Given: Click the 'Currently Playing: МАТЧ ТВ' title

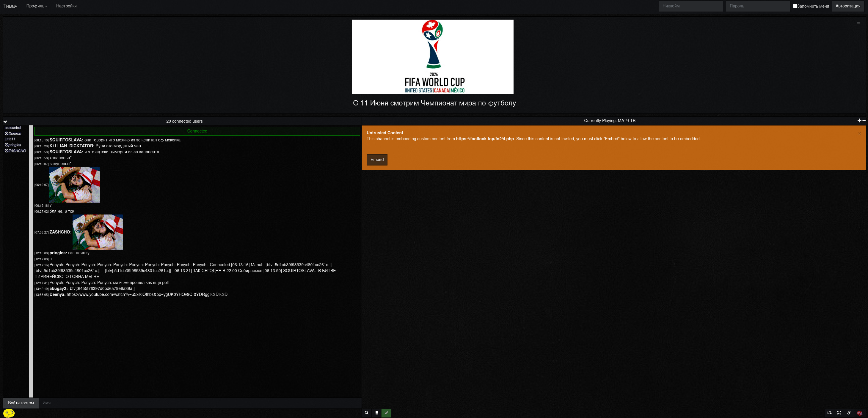Looking at the screenshot, I should click(610, 121).
